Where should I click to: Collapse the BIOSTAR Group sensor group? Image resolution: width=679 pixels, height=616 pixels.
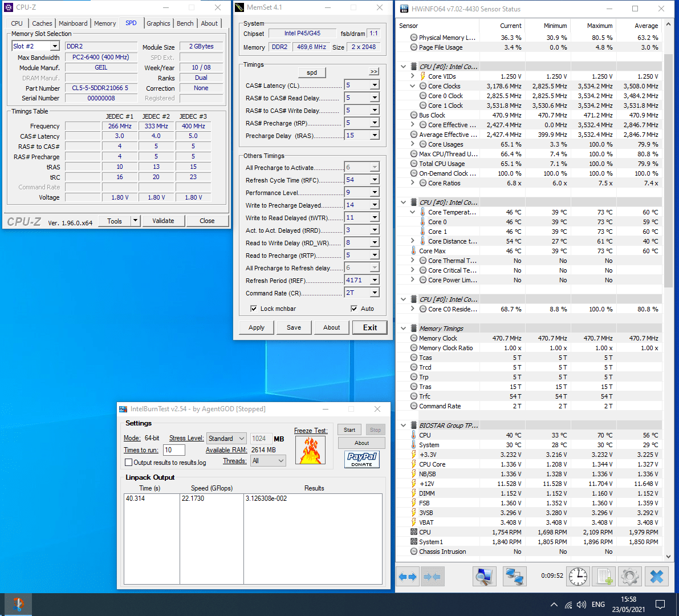tap(403, 425)
